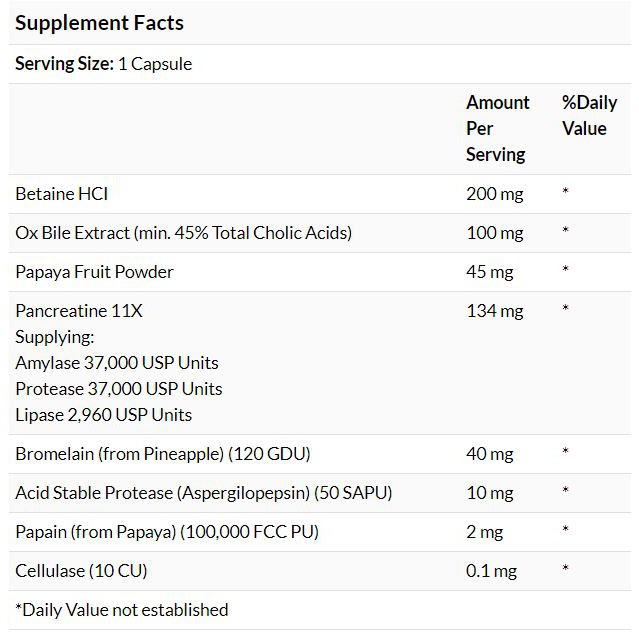639x639 pixels.
Task: Click the Supplement Facts heading
Action: coord(99,22)
